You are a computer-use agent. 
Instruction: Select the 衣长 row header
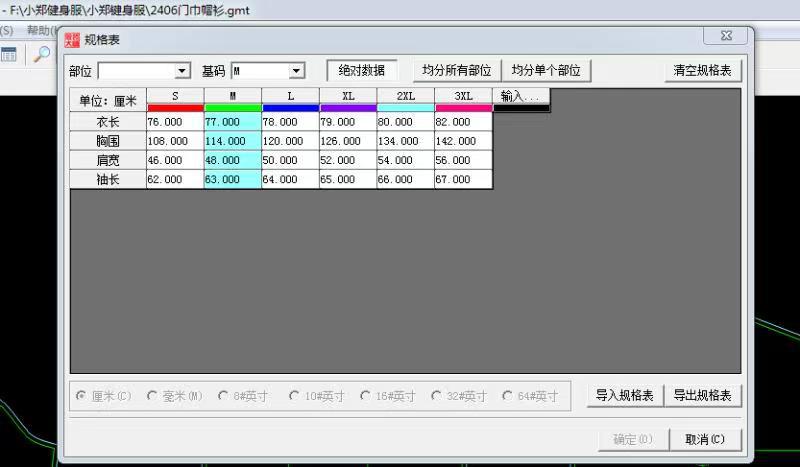point(108,122)
